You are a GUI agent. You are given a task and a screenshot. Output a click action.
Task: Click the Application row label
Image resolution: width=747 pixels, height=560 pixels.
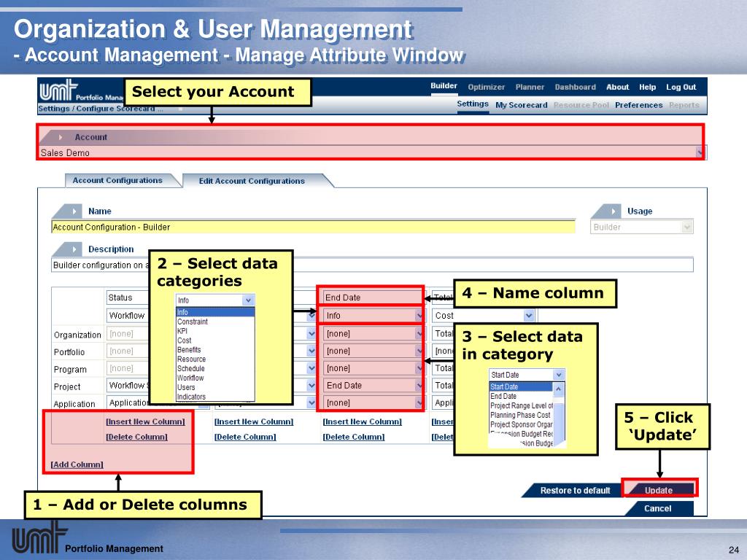pyautogui.click(x=74, y=404)
